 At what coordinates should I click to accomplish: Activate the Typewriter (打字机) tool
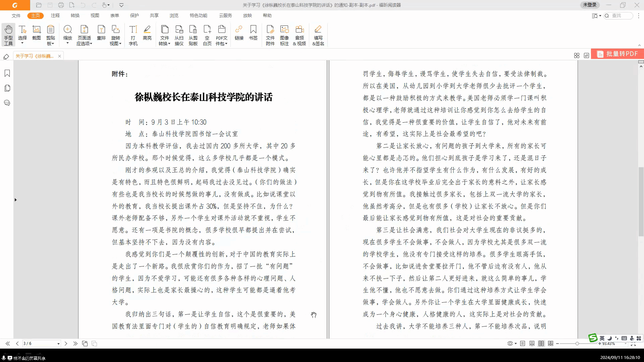[x=133, y=35]
